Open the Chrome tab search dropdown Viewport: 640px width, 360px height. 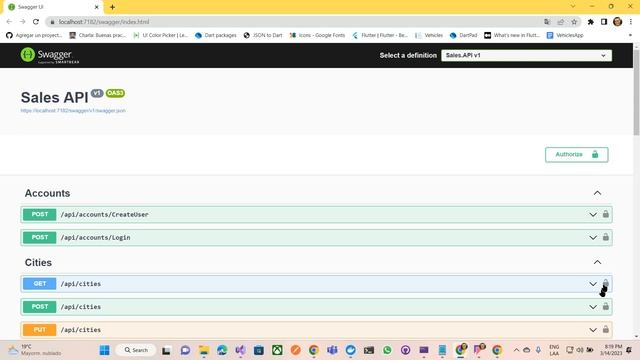point(573,7)
